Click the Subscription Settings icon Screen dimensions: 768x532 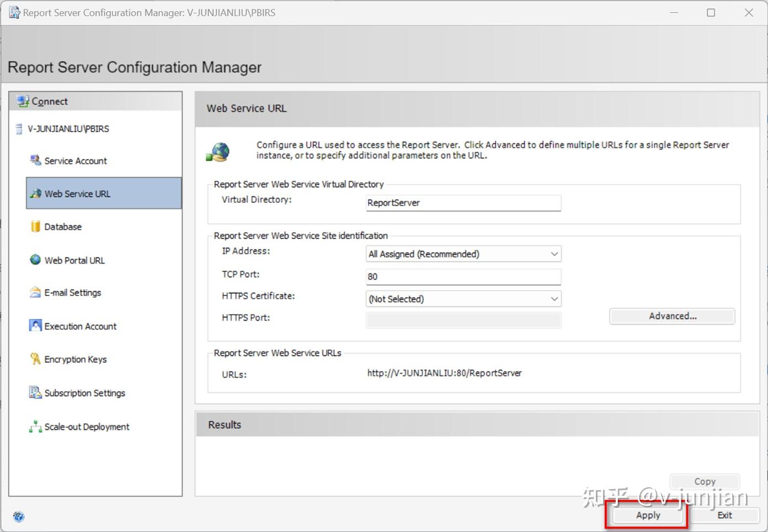[35, 393]
